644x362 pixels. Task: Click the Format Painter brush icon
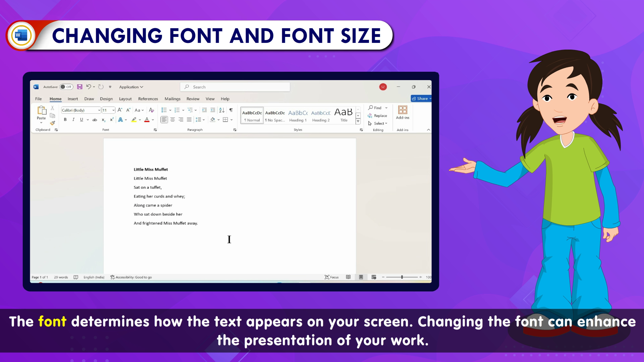(52, 123)
